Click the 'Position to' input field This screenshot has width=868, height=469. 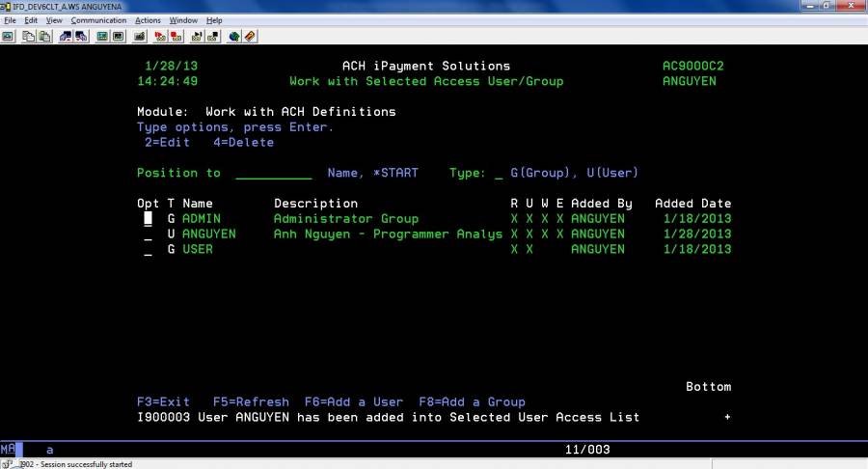273,174
